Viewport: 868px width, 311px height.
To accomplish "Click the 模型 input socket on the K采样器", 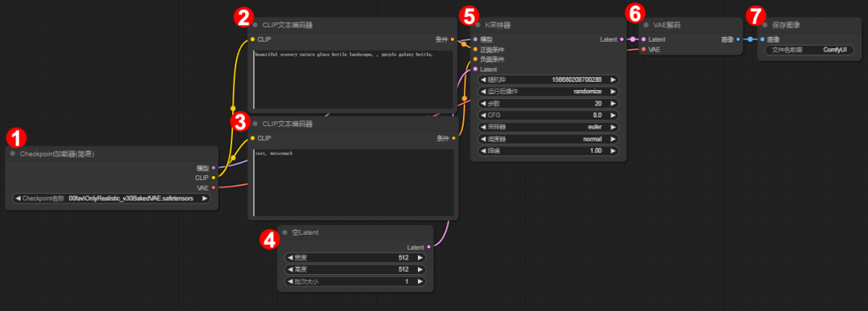I will (x=475, y=39).
